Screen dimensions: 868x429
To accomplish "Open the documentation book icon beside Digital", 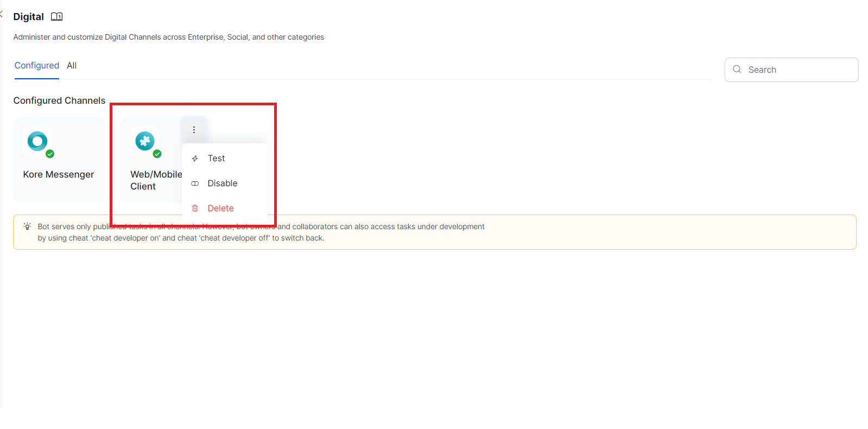I will pyautogui.click(x=56, y=17).
